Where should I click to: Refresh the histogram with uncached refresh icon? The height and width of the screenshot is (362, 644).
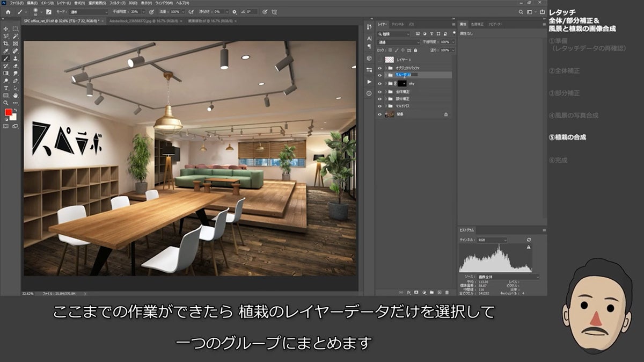pos(529,240)
